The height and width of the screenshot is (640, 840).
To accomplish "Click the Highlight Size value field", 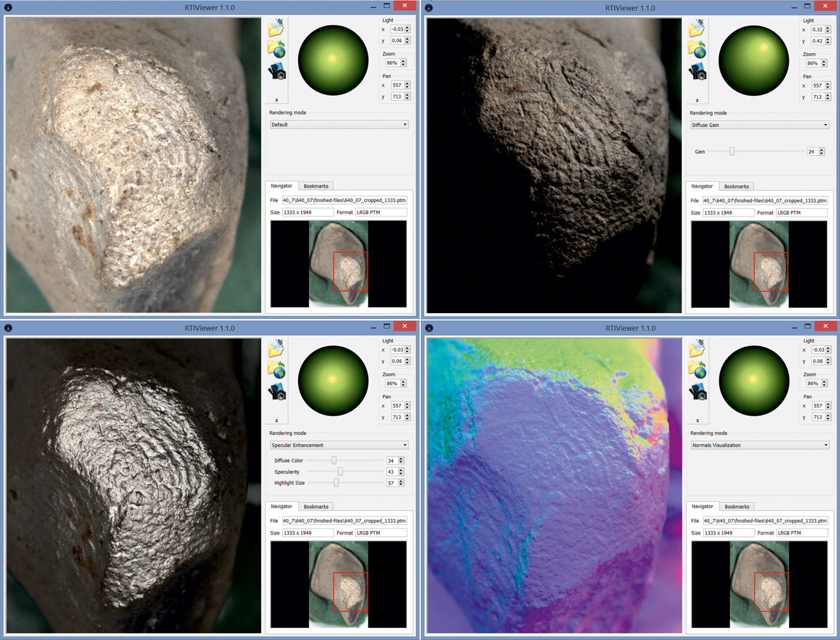I will (391, 483).
